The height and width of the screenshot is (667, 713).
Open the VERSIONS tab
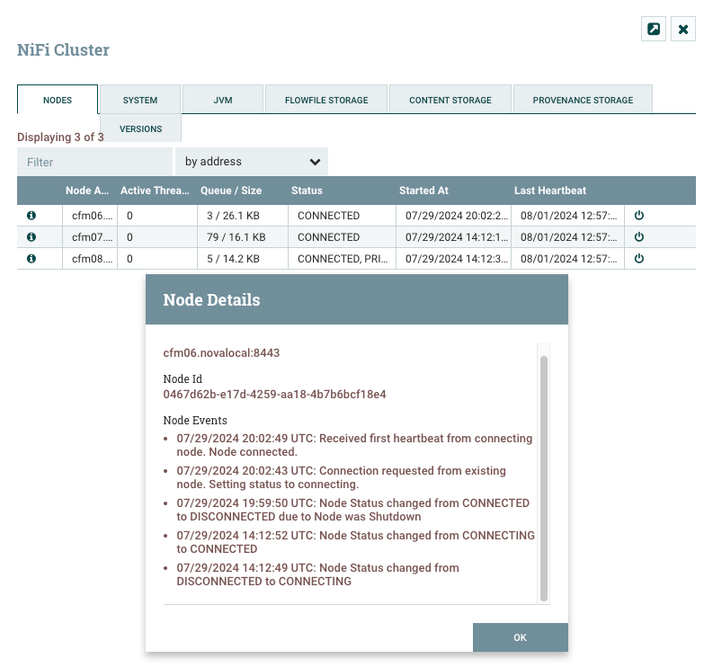click(141, 129)
